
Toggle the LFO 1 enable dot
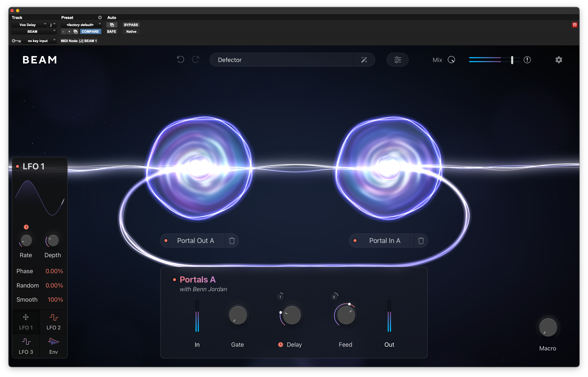point(18,167)
